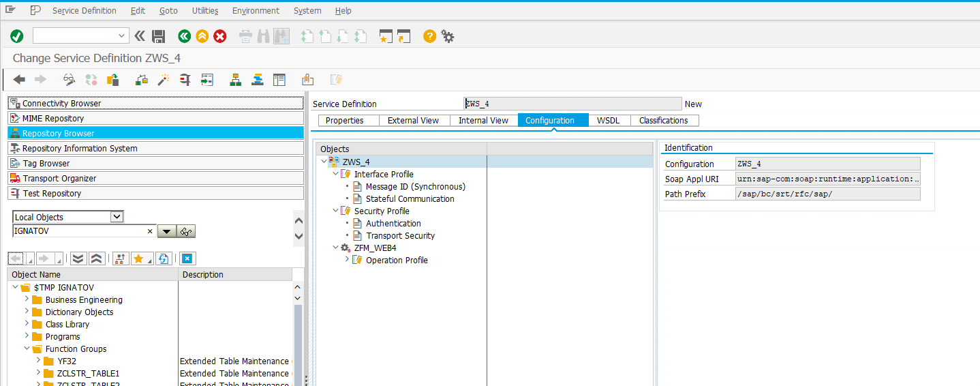Switch to the Internal View tab
This screenshot has width=980, height=386.
[x=483, y=121]
